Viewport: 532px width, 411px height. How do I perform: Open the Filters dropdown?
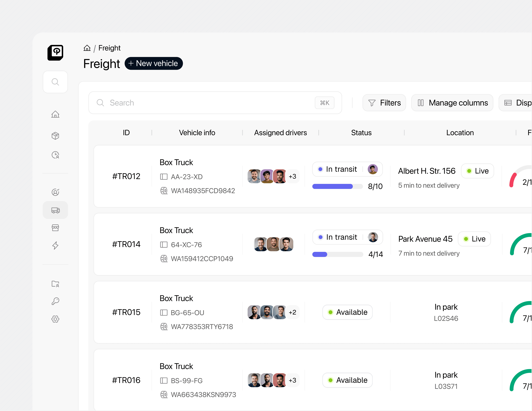coord(384,103)
